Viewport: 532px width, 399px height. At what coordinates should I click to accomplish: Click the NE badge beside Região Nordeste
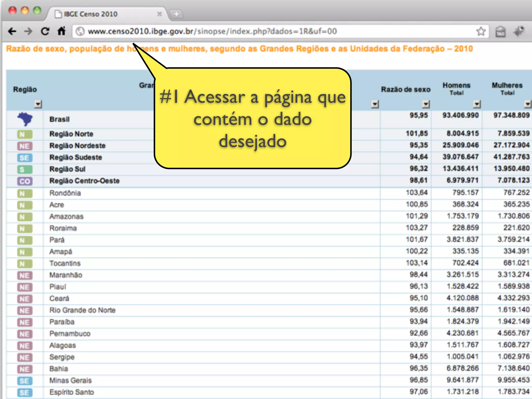coord(25,146)
